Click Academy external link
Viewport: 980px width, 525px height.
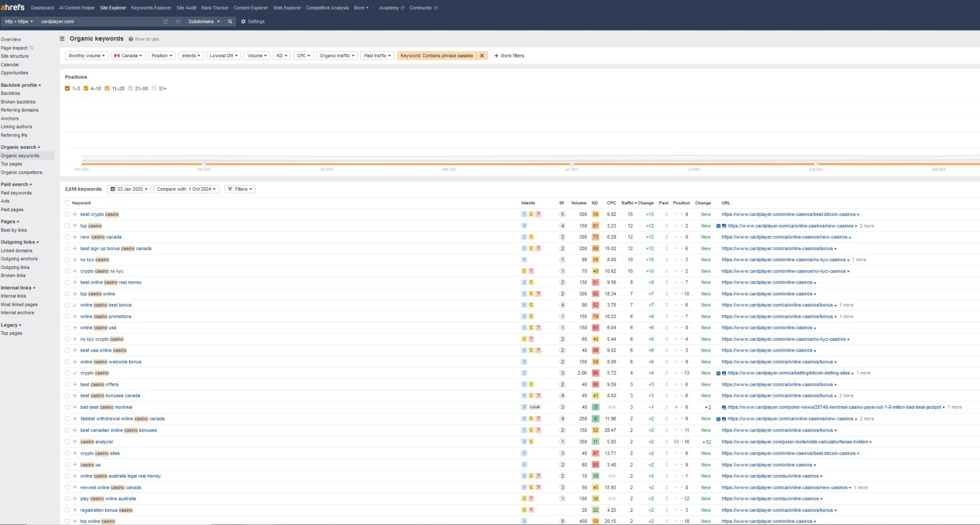391,8
